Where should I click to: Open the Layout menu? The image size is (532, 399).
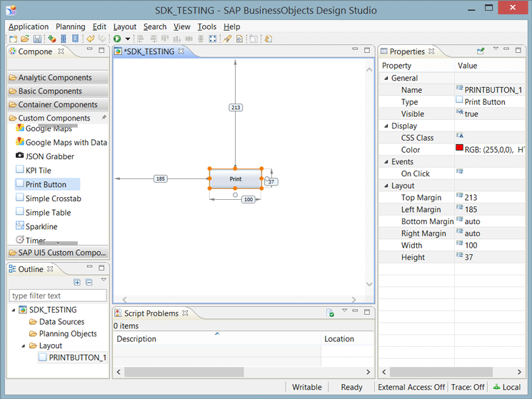(125, 27)
